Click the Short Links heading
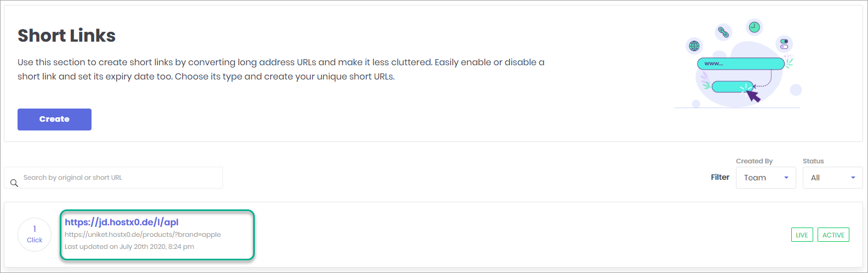The width and height of the screenshot is (868, 273). point(67,36)
